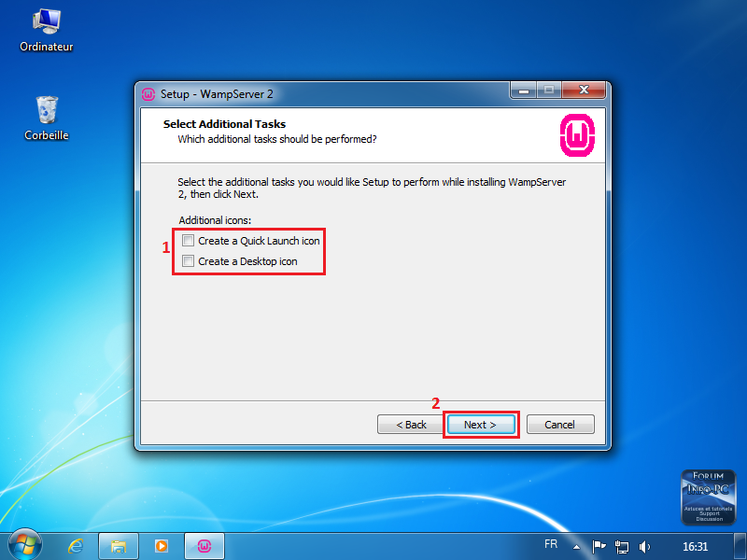The image size is (747, 560).
Task: Click WampServer setup taskbar icon
Action: (204, 546)
